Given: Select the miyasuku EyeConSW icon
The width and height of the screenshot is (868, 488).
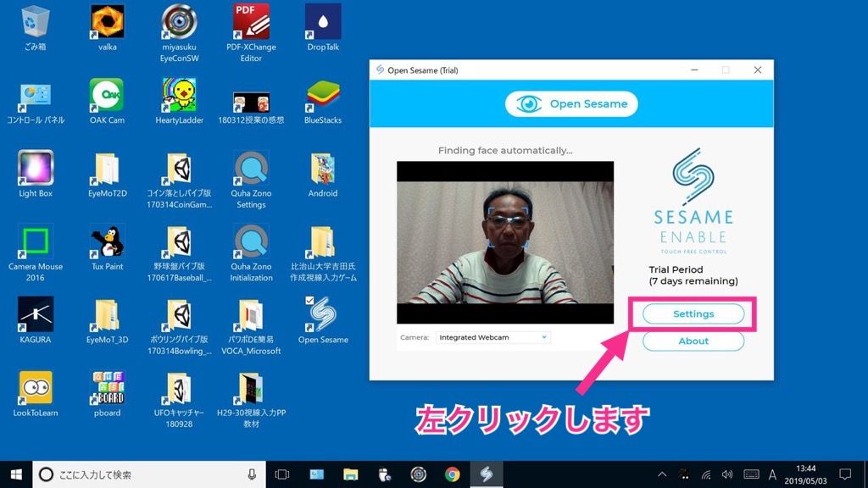Looking at the screenshot, I should coord(180,33).
